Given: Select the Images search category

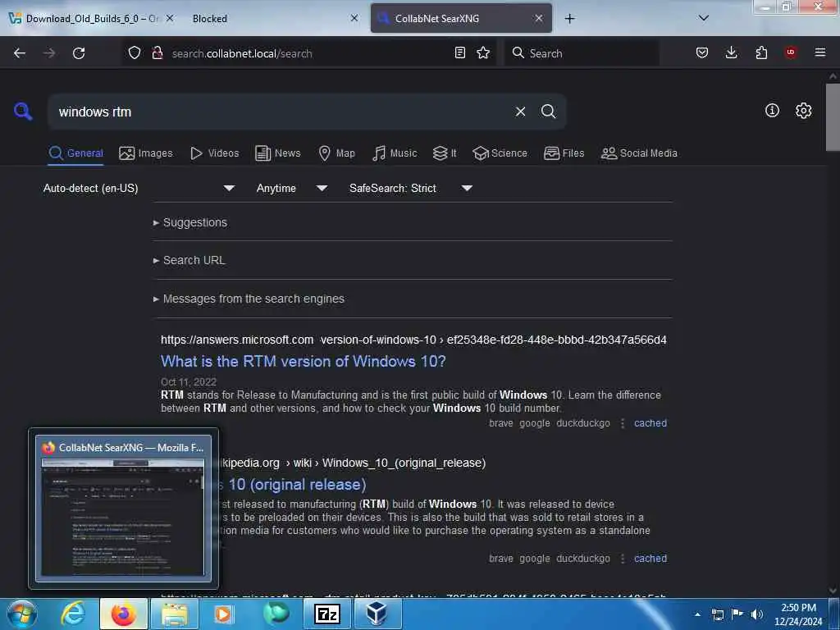Looking at the screenshot, I should pyautogui.click(x=146, y=153).
